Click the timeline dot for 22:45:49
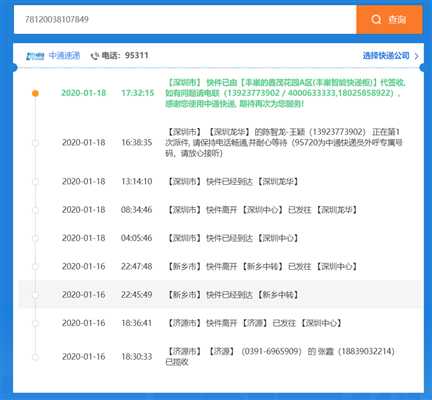The image size is (432, 400). point(35,295)
